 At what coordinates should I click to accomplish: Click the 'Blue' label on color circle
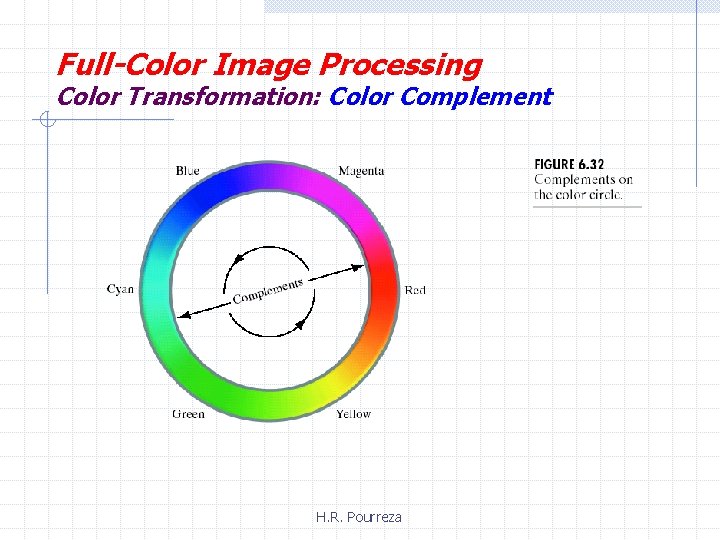(x=187, y=171)
